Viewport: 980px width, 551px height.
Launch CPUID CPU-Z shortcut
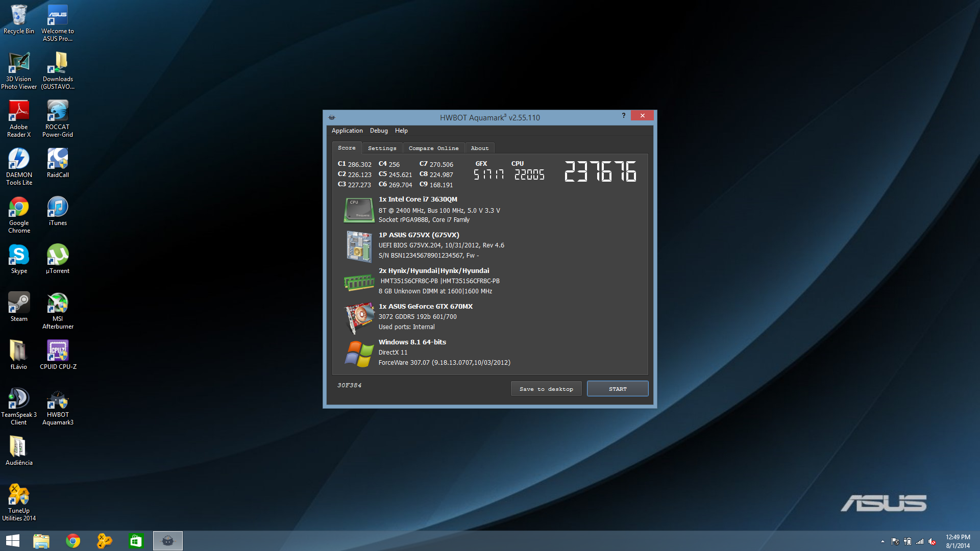coord(58,355)
